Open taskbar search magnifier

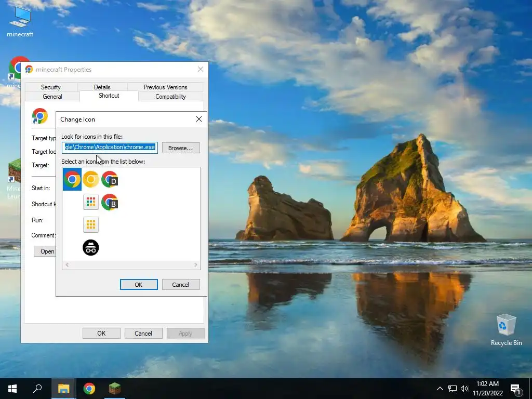pos(37,389)
